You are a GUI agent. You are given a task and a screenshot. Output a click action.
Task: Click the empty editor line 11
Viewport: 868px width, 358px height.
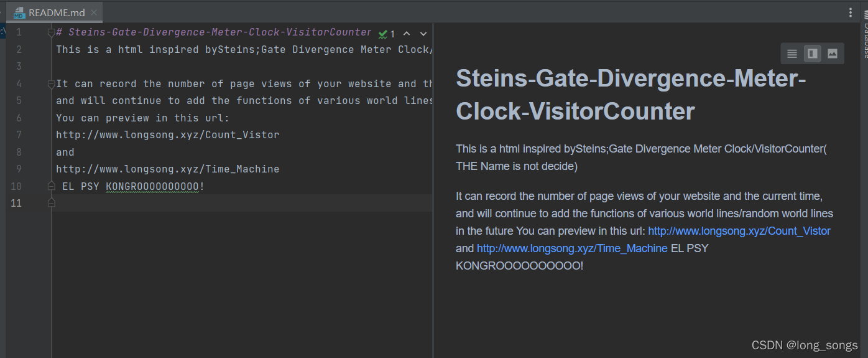pos(242,203)
